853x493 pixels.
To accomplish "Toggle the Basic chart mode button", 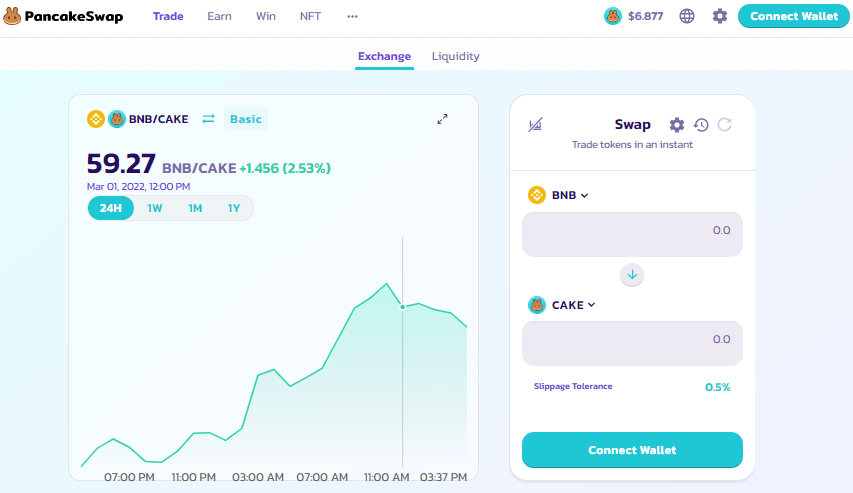I will click(x=245, y=119).
